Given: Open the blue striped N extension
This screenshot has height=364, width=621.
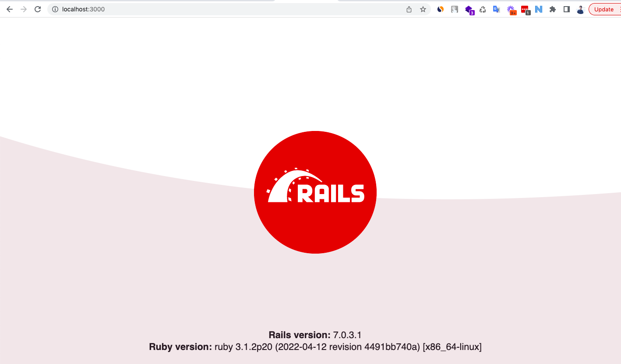Looking at the screenshot, I should point(539,9).
